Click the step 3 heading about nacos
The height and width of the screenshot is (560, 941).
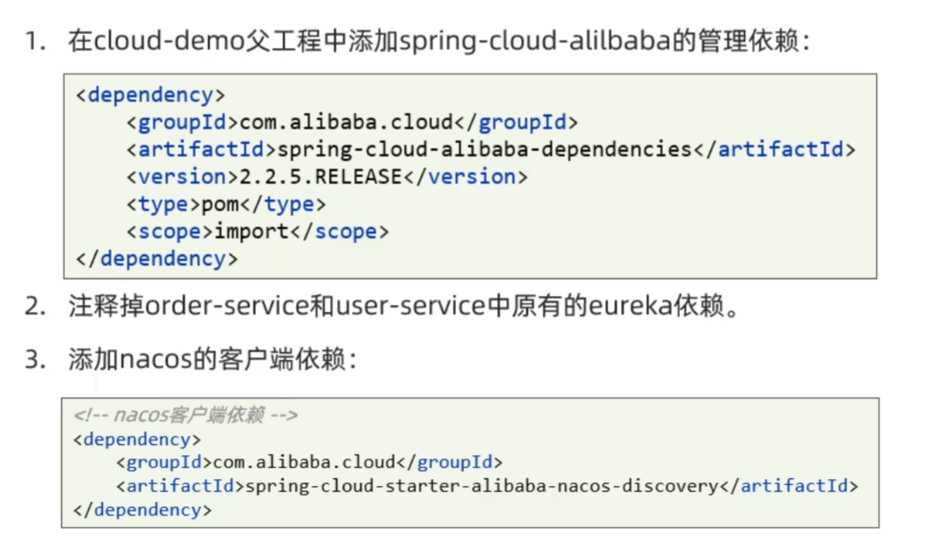coord(213,361)
